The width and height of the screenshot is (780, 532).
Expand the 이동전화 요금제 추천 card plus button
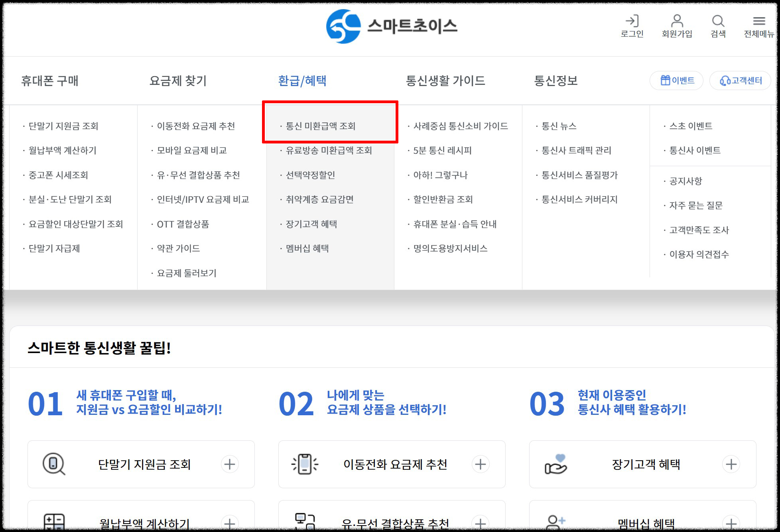tap(481, 464)
